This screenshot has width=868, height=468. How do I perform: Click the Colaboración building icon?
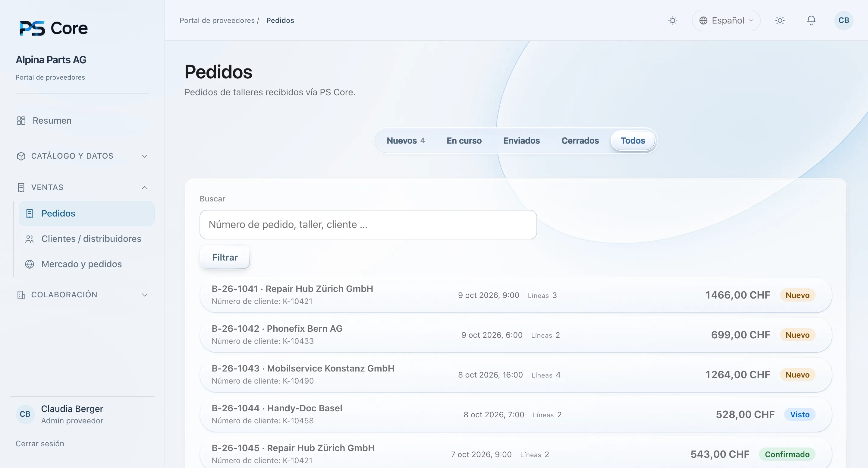[21, 295]
